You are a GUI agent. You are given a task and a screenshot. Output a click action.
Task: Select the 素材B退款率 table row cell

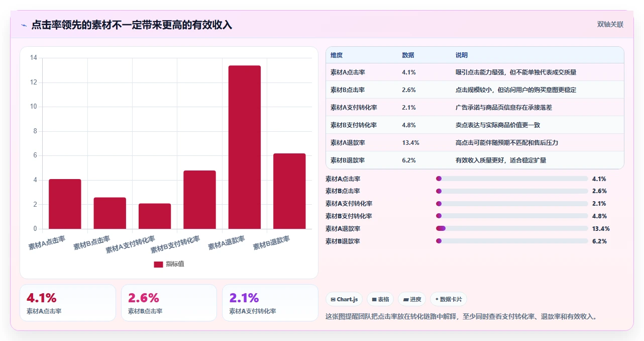pos(348,160)
